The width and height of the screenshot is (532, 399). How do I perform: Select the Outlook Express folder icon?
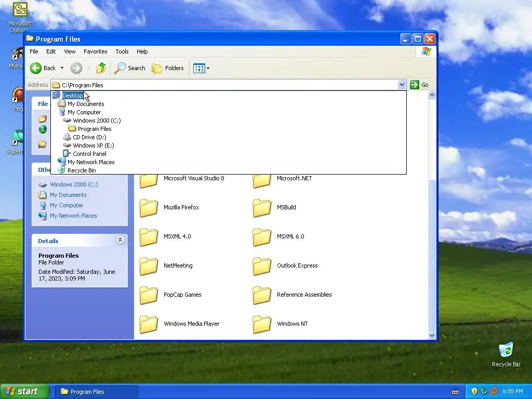coord(262,266)
